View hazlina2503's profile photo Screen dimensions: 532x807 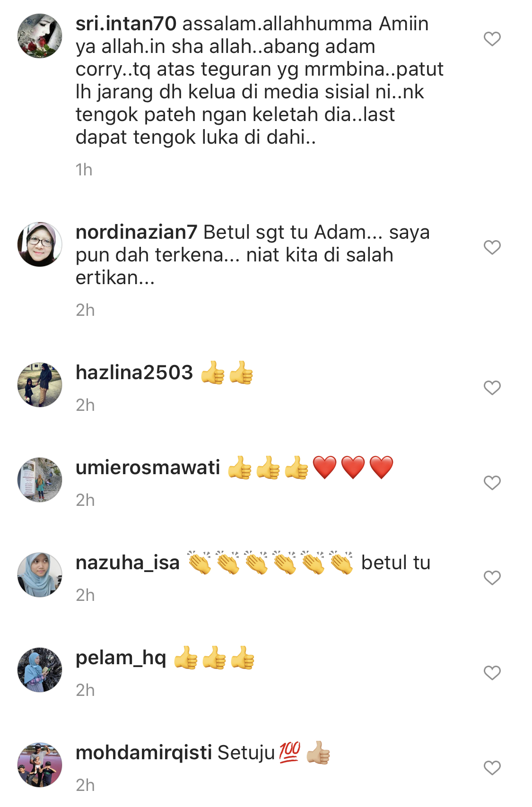(40, 385)
